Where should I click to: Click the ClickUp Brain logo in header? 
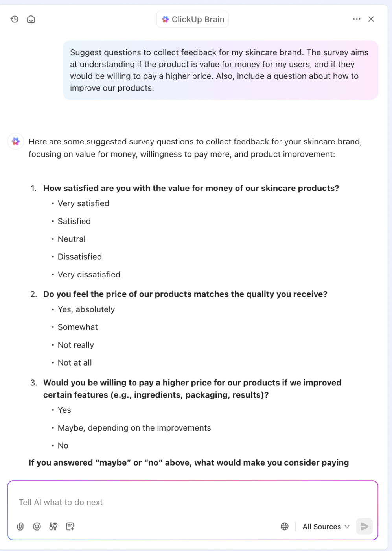[166, 19]
